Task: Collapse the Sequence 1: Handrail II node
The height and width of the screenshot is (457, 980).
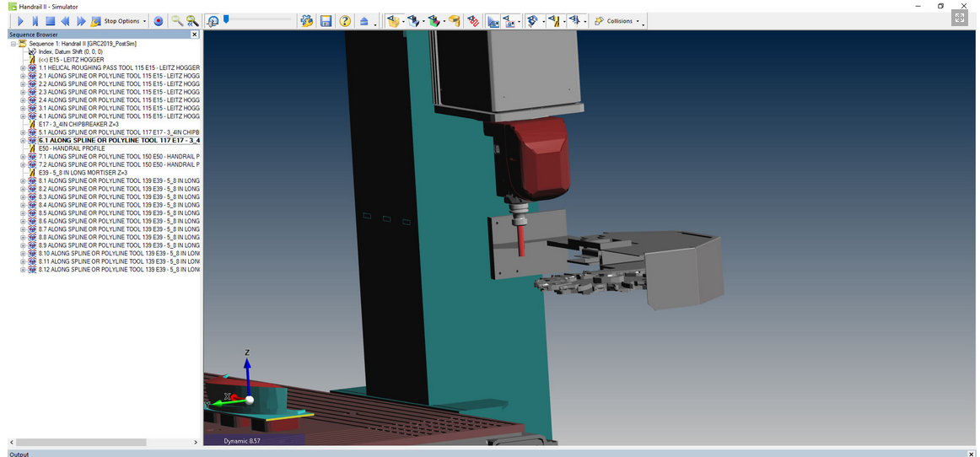Action: (x=13, y=44)
